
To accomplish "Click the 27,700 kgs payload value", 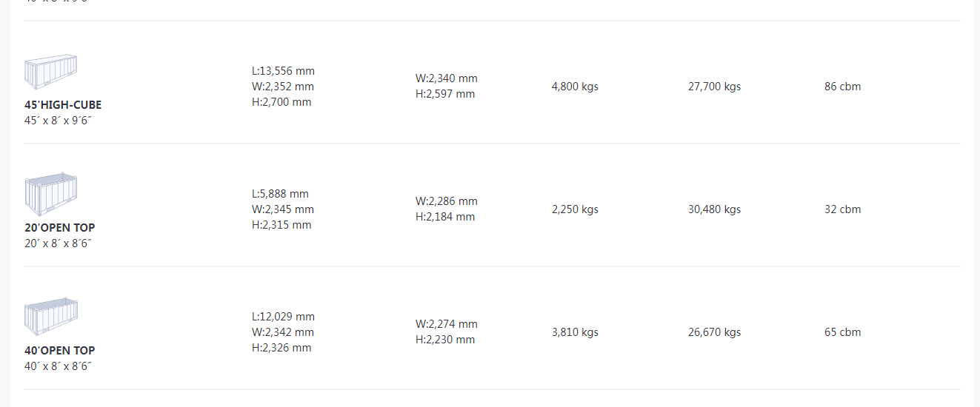I will point(714,87).
